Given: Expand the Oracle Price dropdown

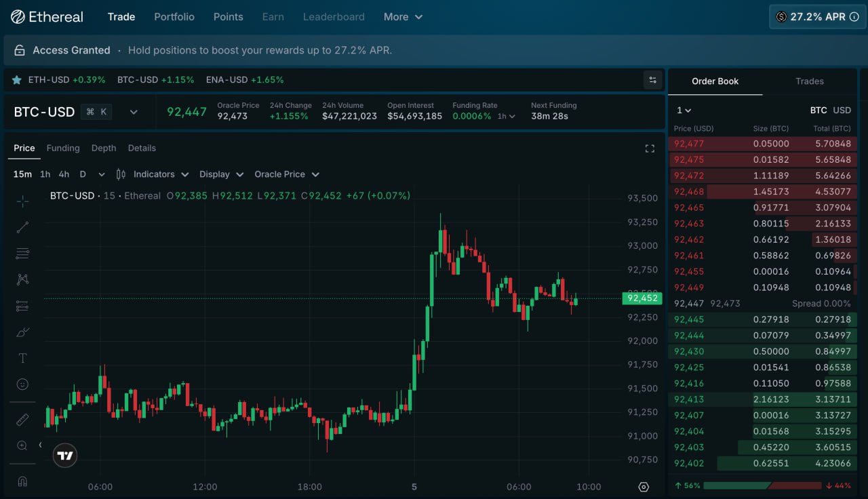Looking at the screenshot, I should [286, 174].
